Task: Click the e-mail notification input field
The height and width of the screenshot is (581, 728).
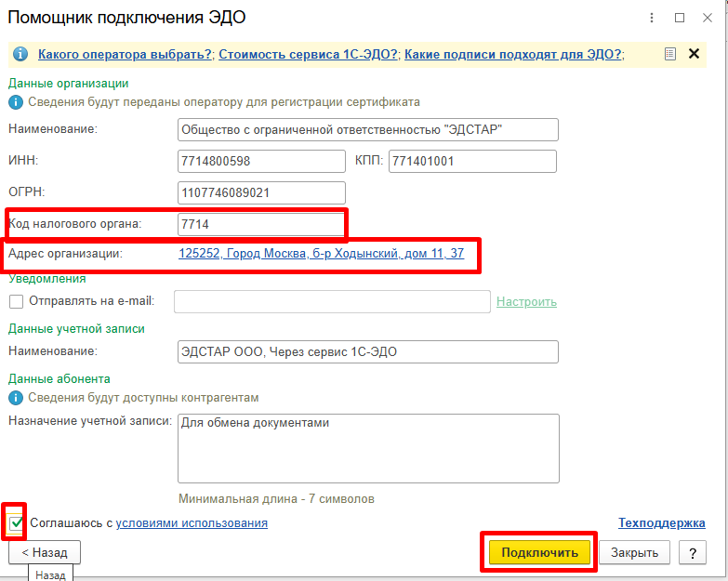Action: (332, 301)
